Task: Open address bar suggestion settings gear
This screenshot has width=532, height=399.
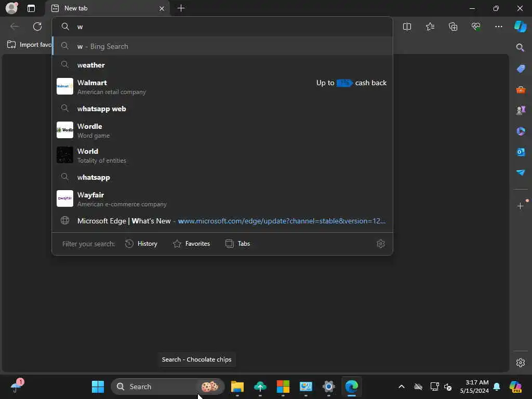Action: [381, 244]
